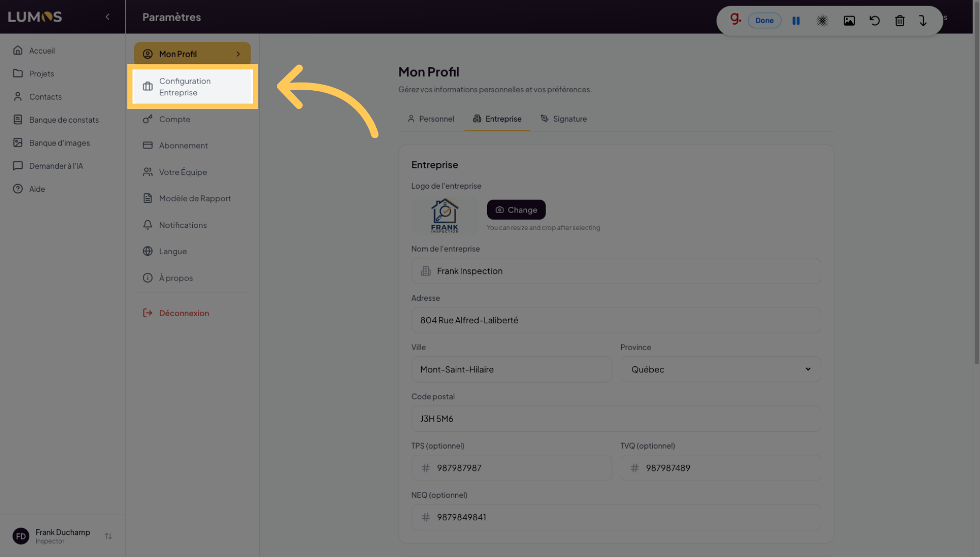The image size is (980, 557).
Task: Click the undo restart arrow icon
Action: coord(874,21)
